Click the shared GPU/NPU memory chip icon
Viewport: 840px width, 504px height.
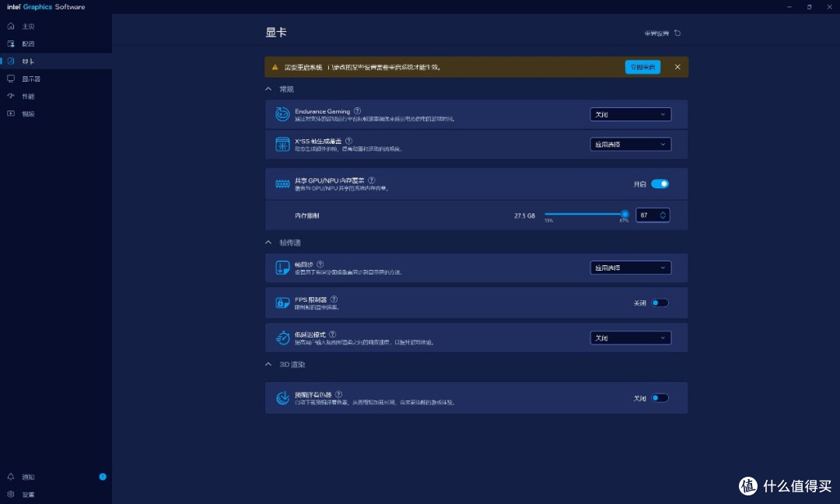click(282, 184)
